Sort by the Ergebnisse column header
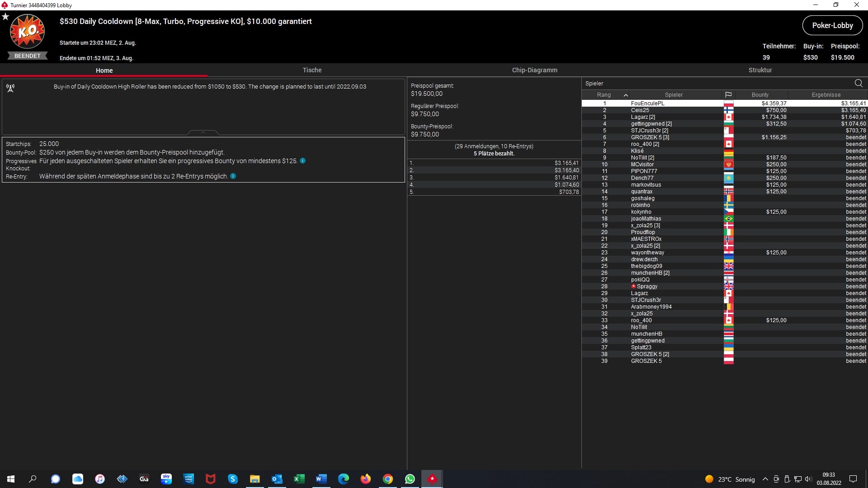 pos(826,95)
